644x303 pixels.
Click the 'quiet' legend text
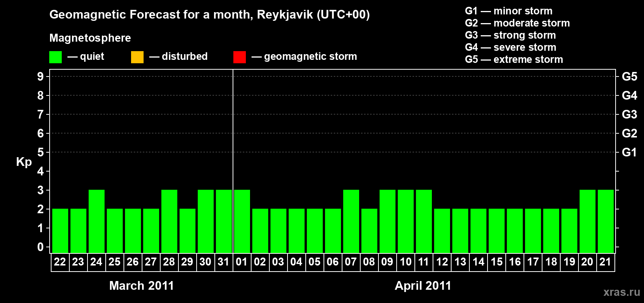(x=92, y=56)
